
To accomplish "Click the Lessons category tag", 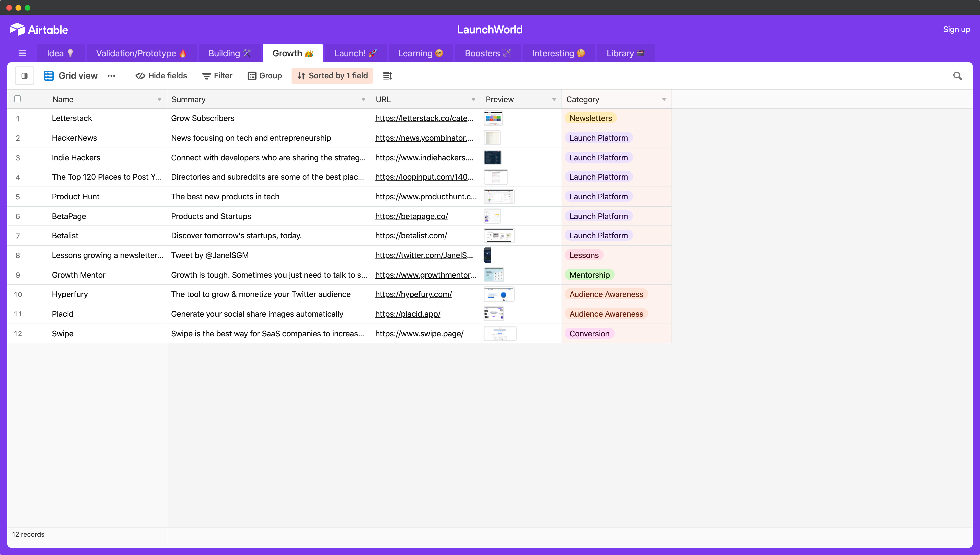I will (584, 256).
